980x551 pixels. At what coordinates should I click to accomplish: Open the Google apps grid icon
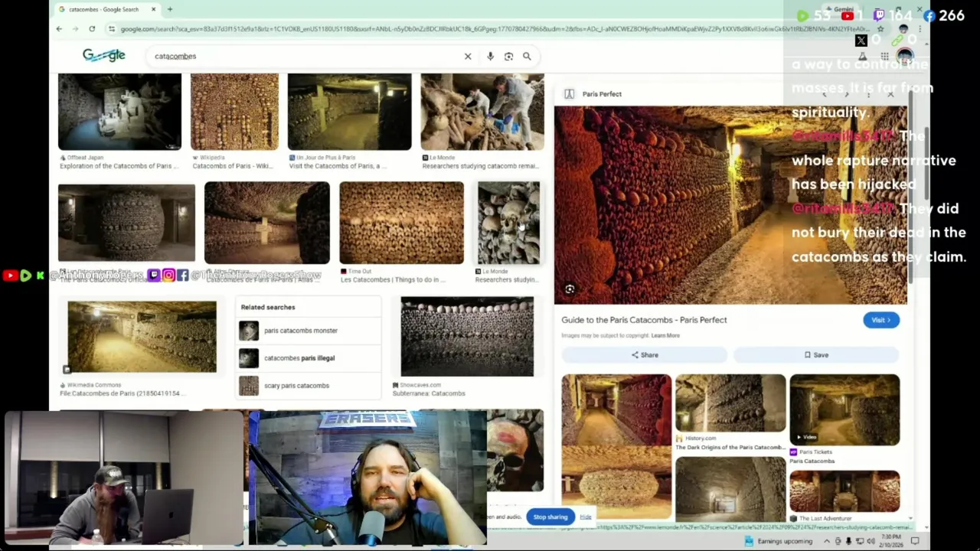click(x=884, y=56)
